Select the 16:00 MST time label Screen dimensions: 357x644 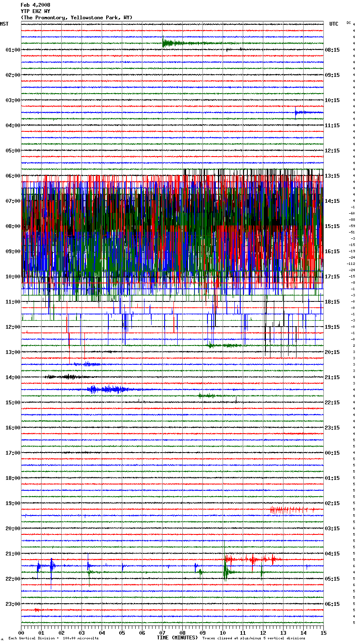point(13,428)
